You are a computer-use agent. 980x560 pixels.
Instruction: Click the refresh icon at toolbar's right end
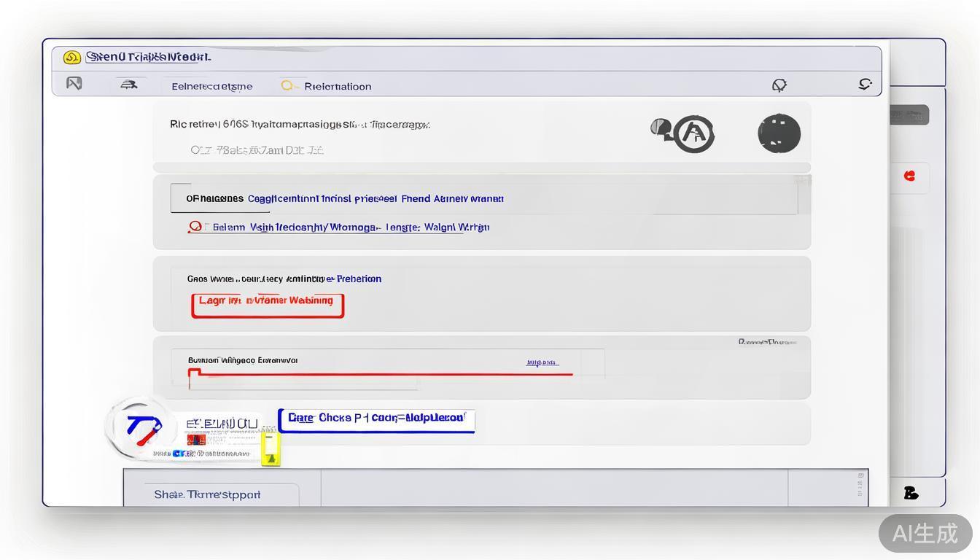865,85
